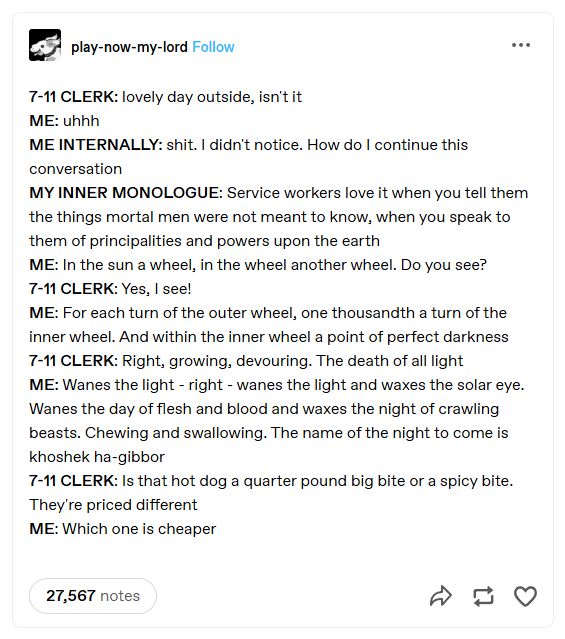
Task: Reblog the post with the reblog icon
Action: point(483,596)
